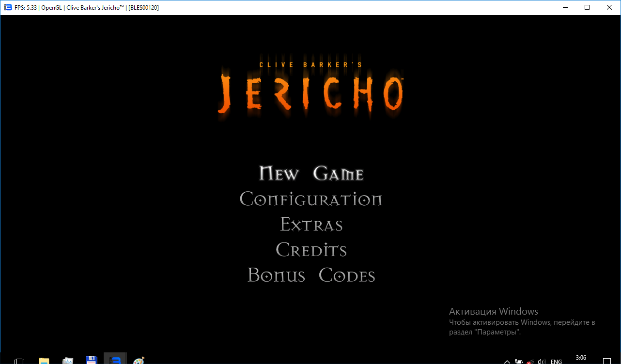Open the Configuration menu option
Screen dimensions: 621x364
tap(311, 199)
